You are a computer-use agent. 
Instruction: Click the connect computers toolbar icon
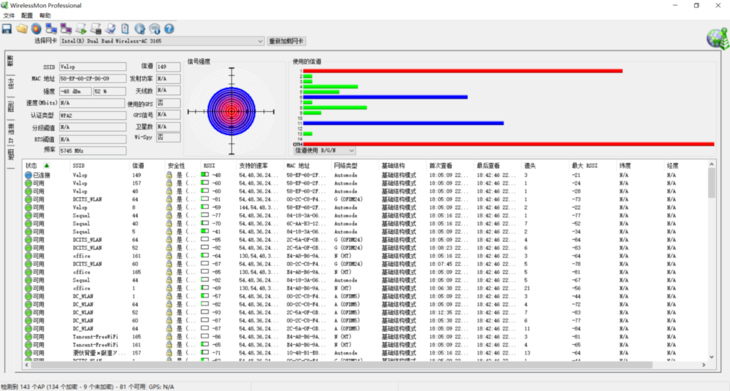click(51, 29)
